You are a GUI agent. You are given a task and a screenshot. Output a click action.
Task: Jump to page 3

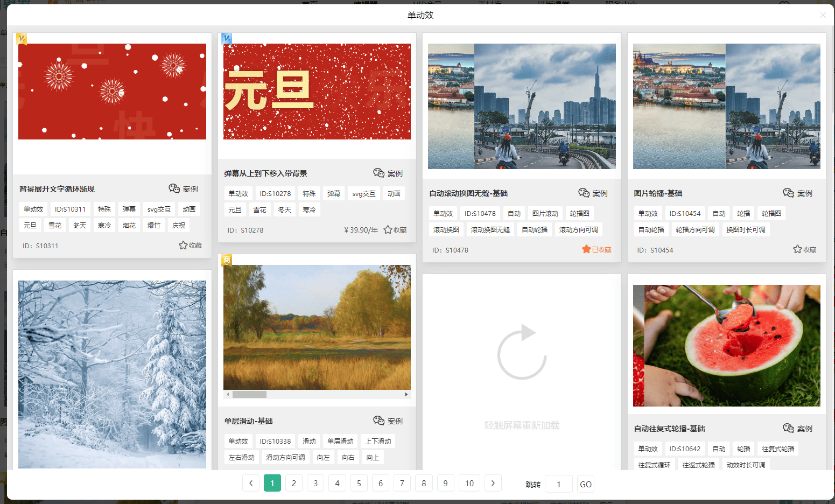[315, 484]
